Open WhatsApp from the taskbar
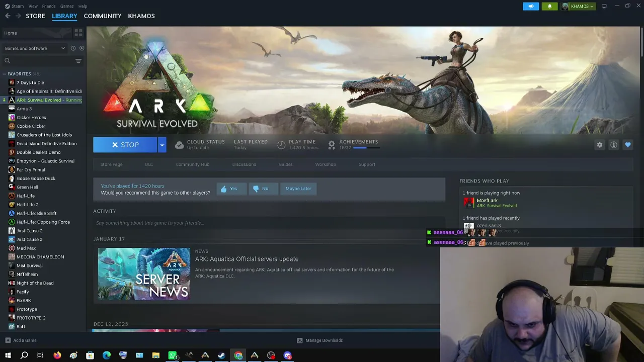644x362 pixels. tap(173, 355)
